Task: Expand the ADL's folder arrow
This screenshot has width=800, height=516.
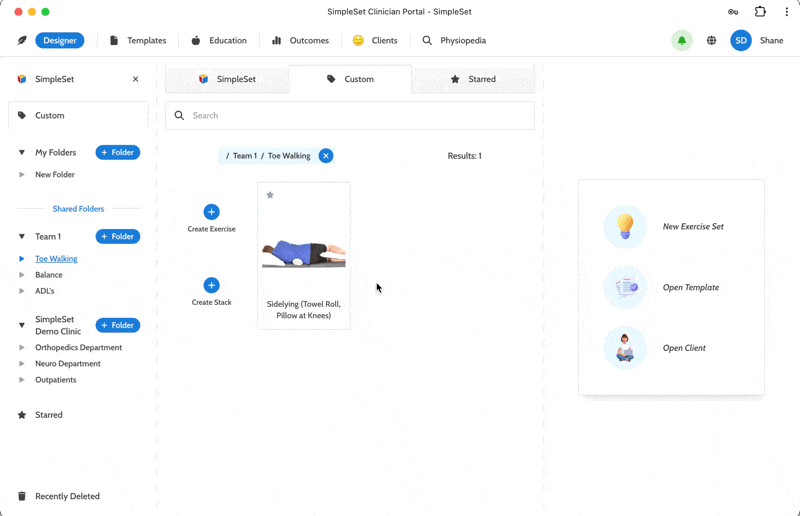Action: coord(21,291)
